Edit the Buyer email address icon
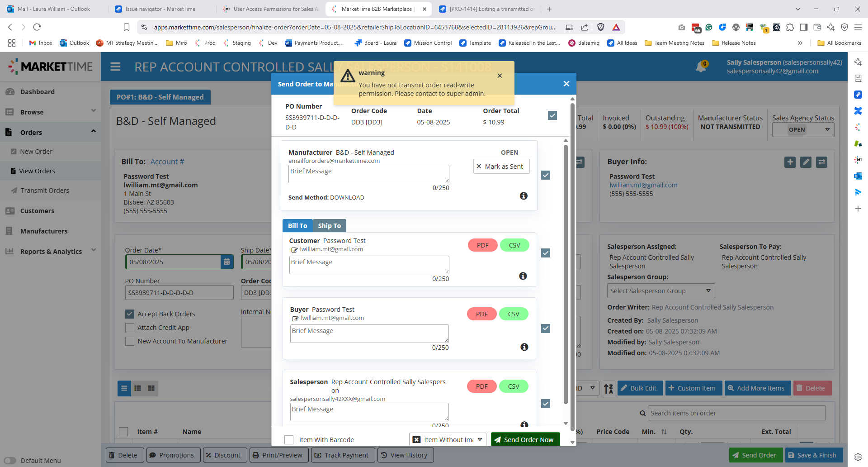Screen dimensions: 868x467 pyautogui.click(x=295, y=319)
